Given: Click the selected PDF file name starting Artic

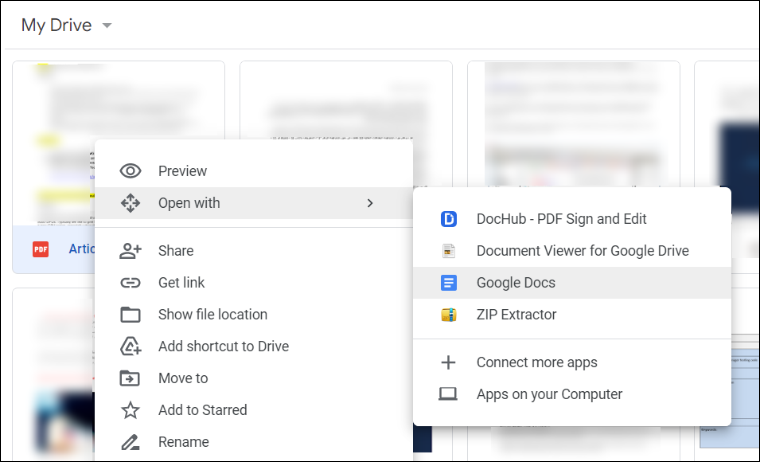Looking at the screenshot, I should point(81,249).
